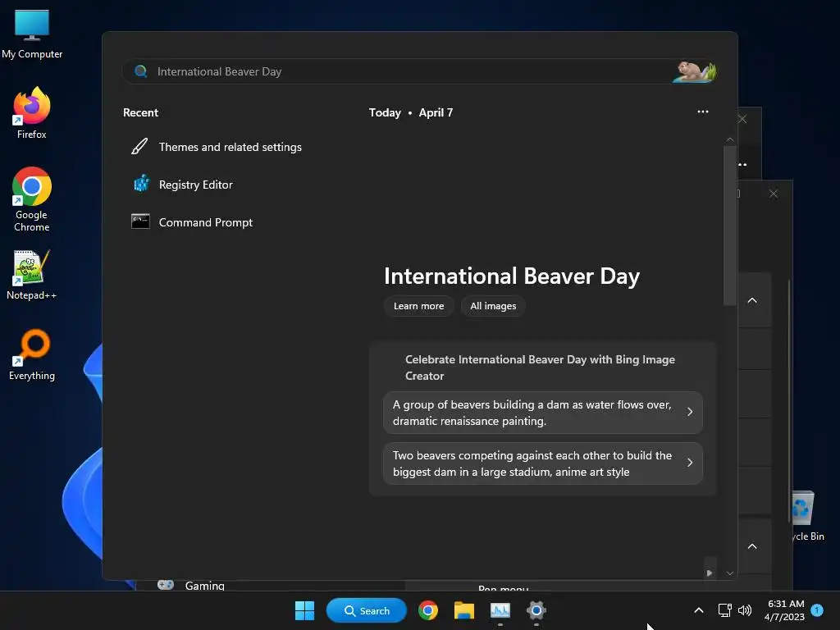Click the Registry Editor cube icon
This screenshot has width=840, height=630.
point(141,184)
